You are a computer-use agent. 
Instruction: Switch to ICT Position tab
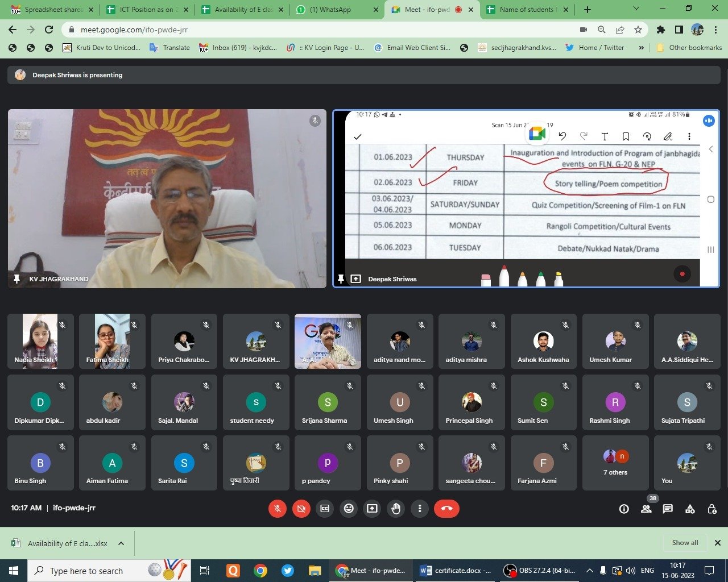point(148,10)
